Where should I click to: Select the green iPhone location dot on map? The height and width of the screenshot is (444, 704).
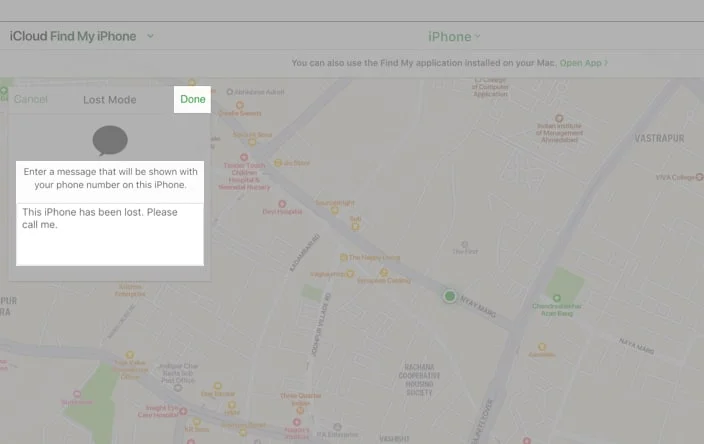pos(450,296)
